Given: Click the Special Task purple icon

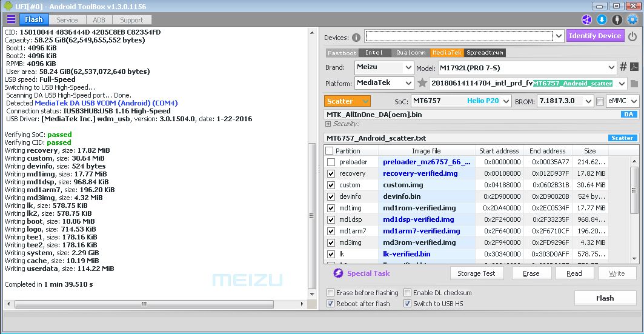Looking at the screenshot, I should (x=338, y=273).
